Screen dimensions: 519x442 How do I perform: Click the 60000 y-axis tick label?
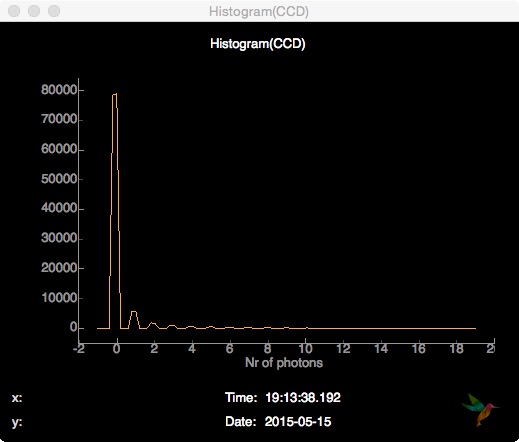tap(59, 149)
